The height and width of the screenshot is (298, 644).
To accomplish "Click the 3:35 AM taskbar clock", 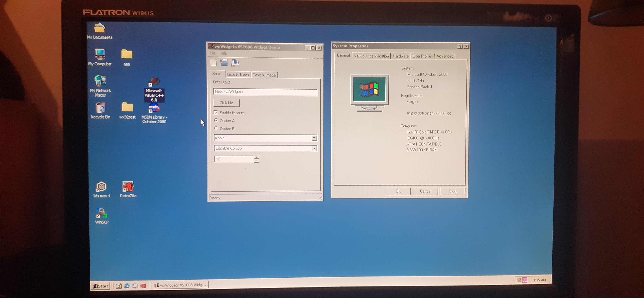I will tap(539, 280).
